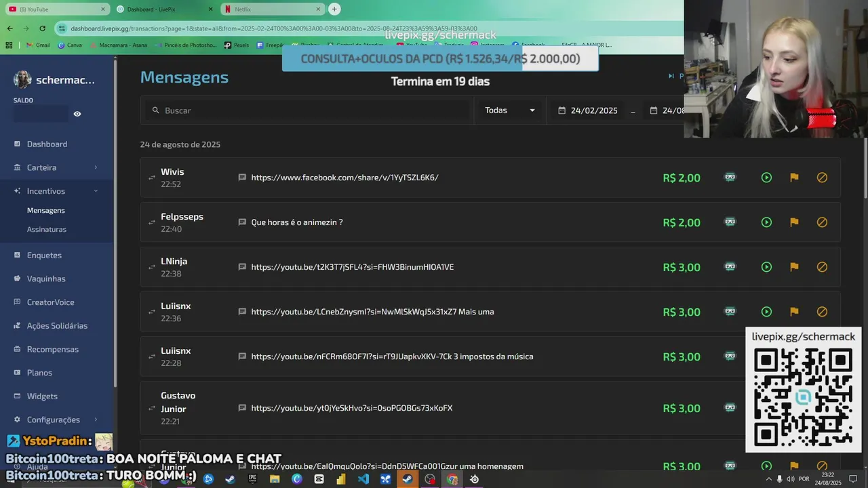Open the browser apps grid icon
This screenshot has width=868, height=488.
tap(9, 45)
